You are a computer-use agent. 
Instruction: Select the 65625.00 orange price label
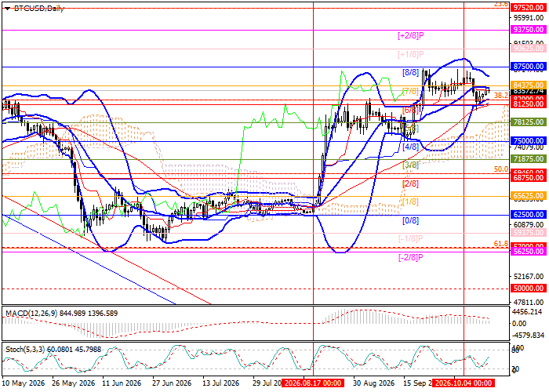coord(529,196)
